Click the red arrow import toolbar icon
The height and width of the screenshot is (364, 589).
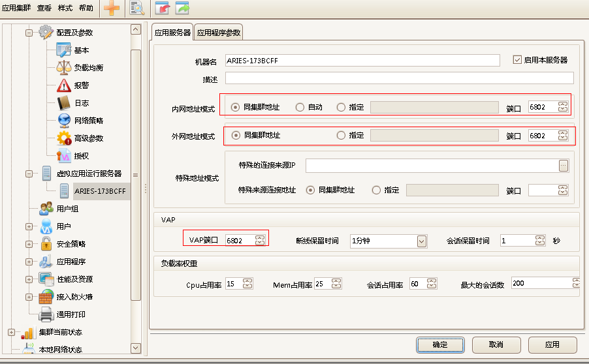click(163, 8)
